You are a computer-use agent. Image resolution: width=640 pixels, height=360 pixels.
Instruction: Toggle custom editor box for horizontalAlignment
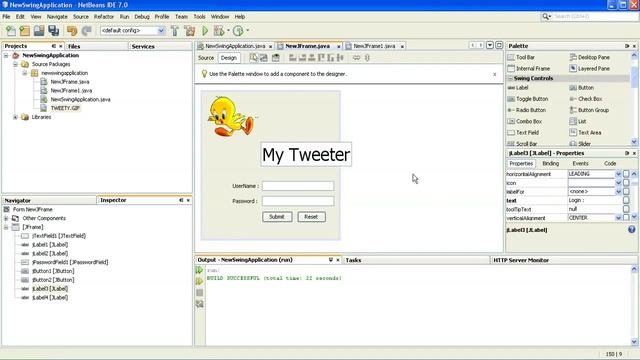point(626,174)
